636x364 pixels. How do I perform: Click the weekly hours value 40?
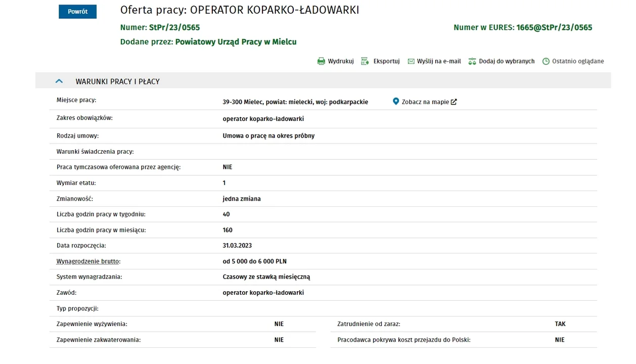pos(226,214)
